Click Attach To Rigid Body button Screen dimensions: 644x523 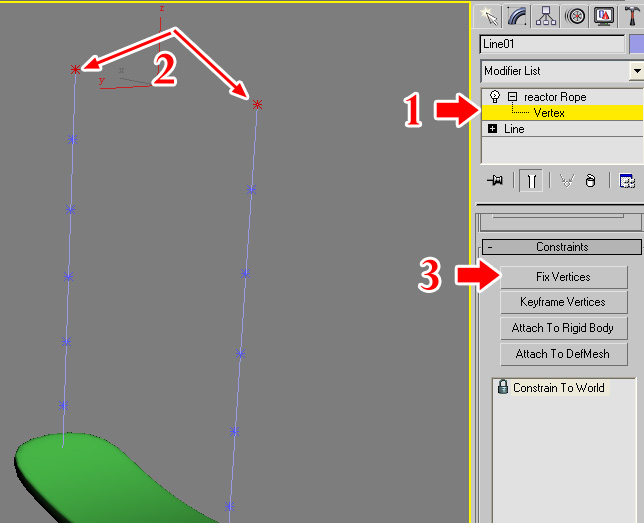pyautogui.click(x=564, y=328)
